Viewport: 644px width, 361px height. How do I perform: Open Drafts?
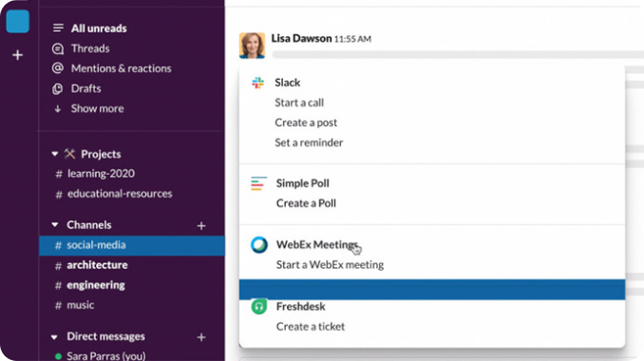[85, 88]
